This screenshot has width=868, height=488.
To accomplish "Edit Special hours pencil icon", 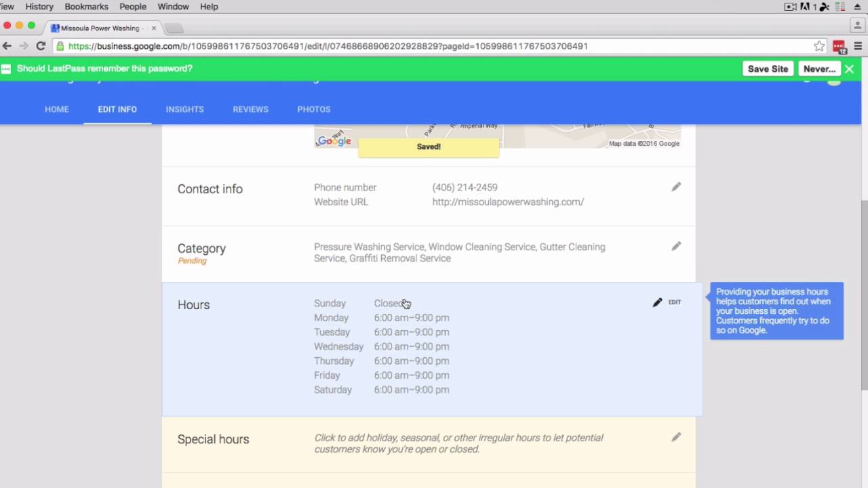I will pyautogui.click(x=676, y=438).
